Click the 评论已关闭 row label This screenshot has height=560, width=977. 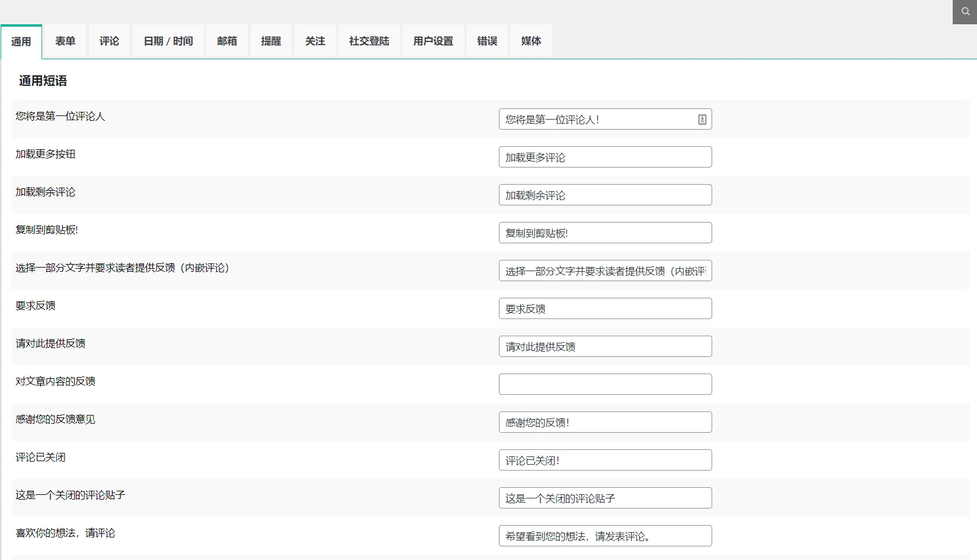click(x=40, y=457)
